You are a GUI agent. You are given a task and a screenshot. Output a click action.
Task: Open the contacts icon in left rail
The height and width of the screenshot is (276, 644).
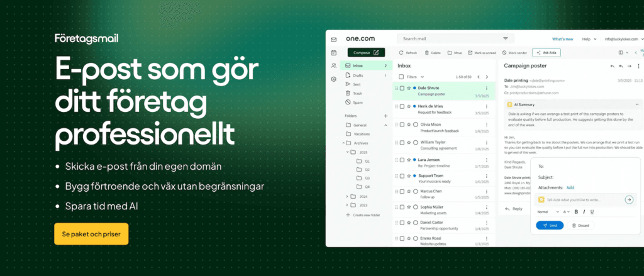coord(334,66)
